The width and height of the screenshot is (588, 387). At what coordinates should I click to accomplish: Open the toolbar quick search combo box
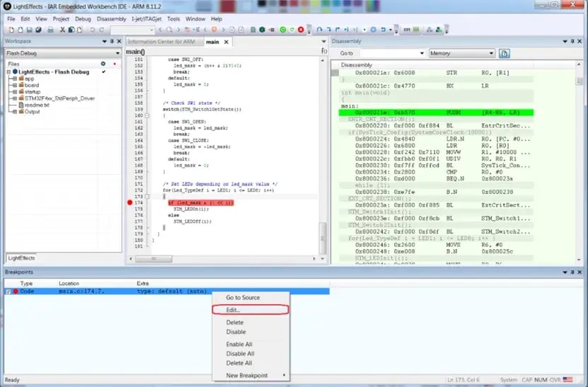(132, 30)
